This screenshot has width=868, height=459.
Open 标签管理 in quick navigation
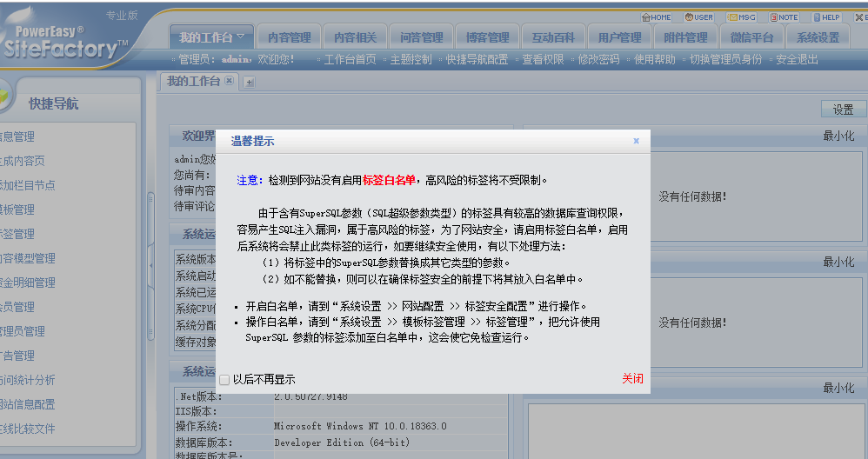tap(17, 234)
